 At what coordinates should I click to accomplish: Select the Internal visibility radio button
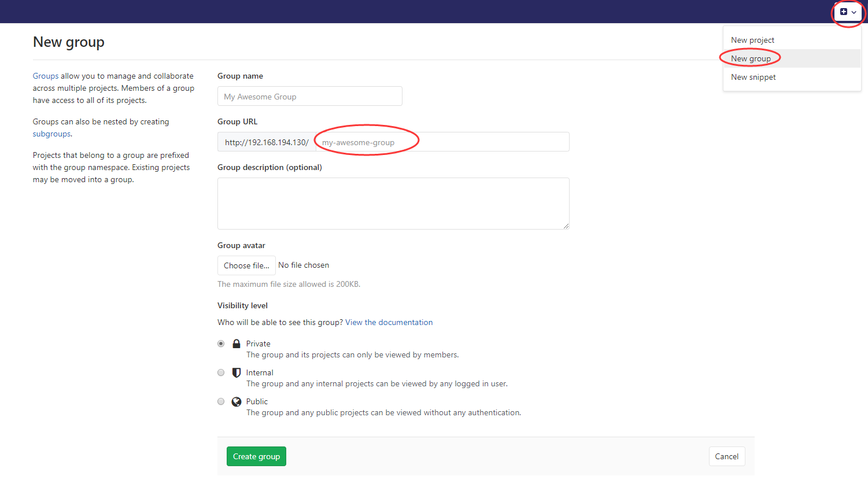(221, 372)
